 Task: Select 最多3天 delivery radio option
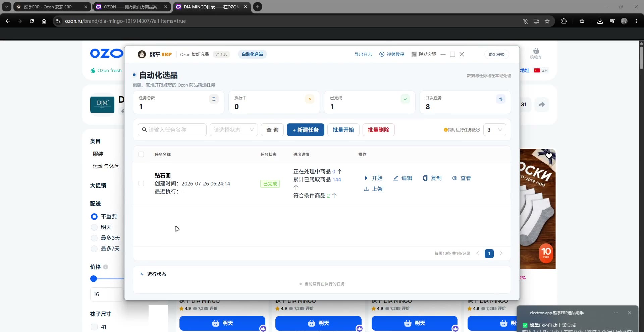tap(94, 238)
